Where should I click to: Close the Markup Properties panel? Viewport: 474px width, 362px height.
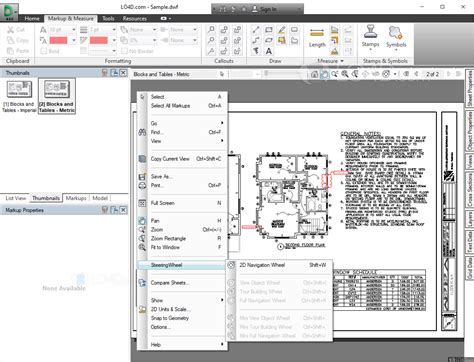point(123,210)
